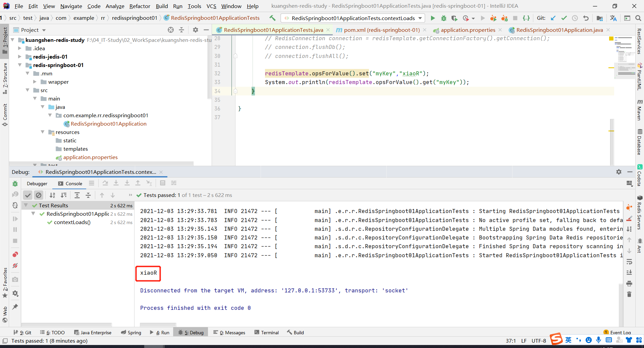Screen dimensions: 644x348
Task: Open the Event Log
Action: pos(617,333)
